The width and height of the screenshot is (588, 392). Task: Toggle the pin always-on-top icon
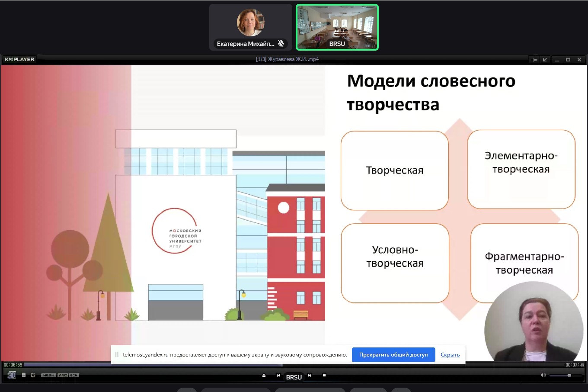tap(534, 60)
